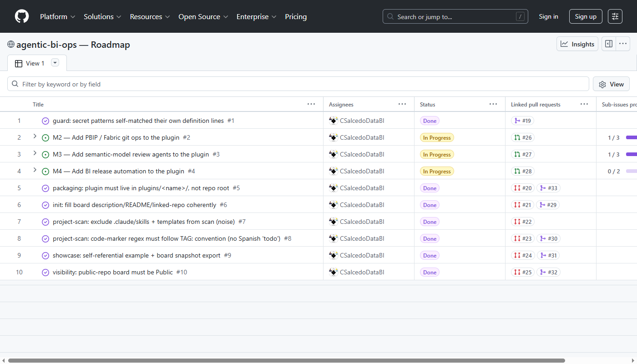Click the M2 row sub-issues progress bar 1 / 3
Image resolution: width=637 pixels, height=364 pixels.
pos(632,137)
